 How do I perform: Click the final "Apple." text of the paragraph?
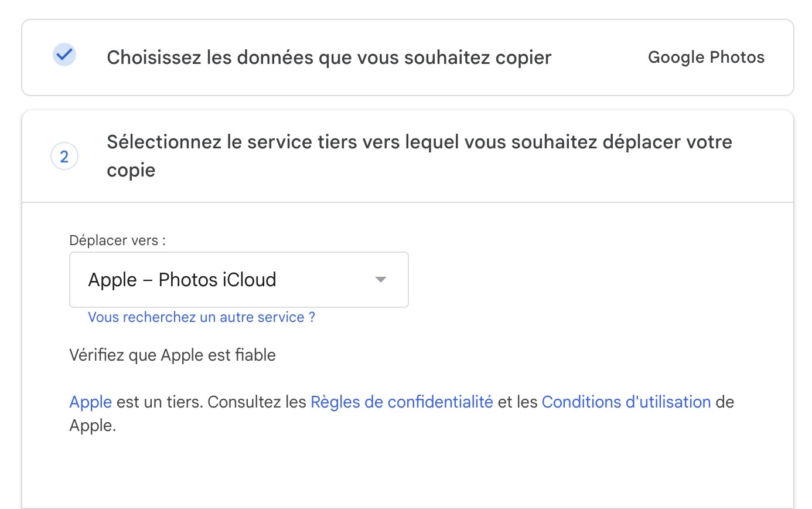coord(93,426)
